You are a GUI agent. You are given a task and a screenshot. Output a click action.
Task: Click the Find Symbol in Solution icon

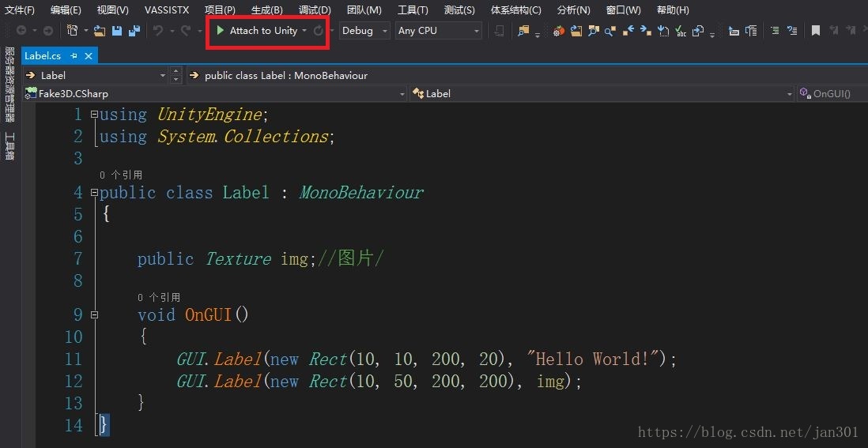coord(594,31)
